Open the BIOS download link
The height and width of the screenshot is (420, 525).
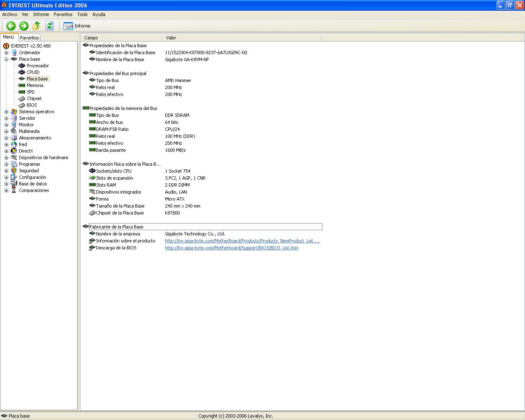(231, 248)
